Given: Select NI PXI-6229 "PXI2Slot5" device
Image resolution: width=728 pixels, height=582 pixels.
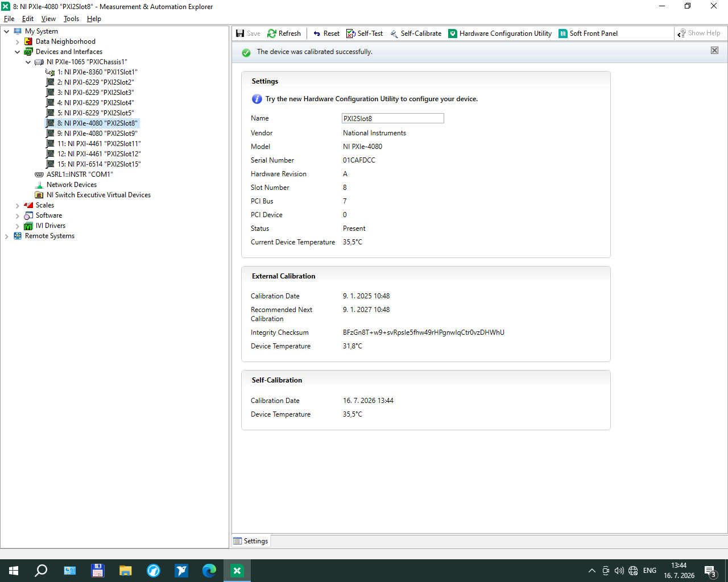Looking at the screenshot, I should 96,113.
